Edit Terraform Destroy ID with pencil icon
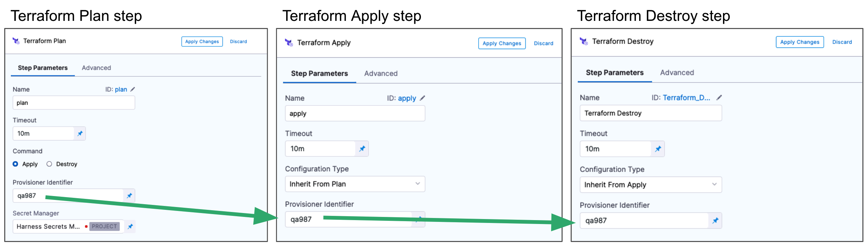Viewport: 868px width, 247px height. (719, 98)
